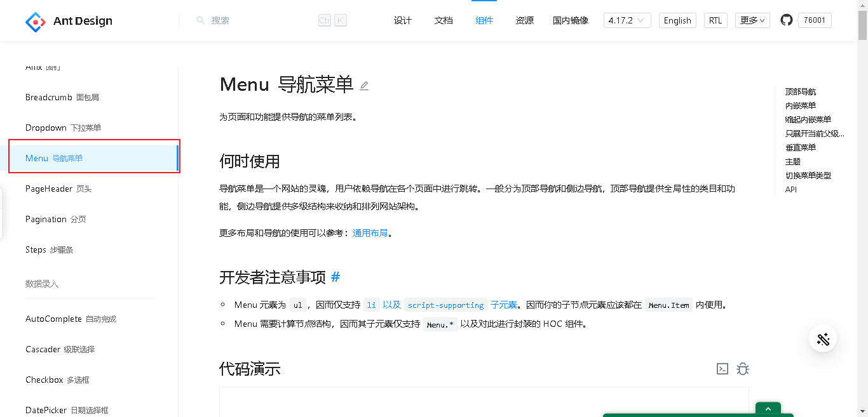Select Menu 导航菜单 in sidebar
868x417 pixels.
tap(93, 158)
